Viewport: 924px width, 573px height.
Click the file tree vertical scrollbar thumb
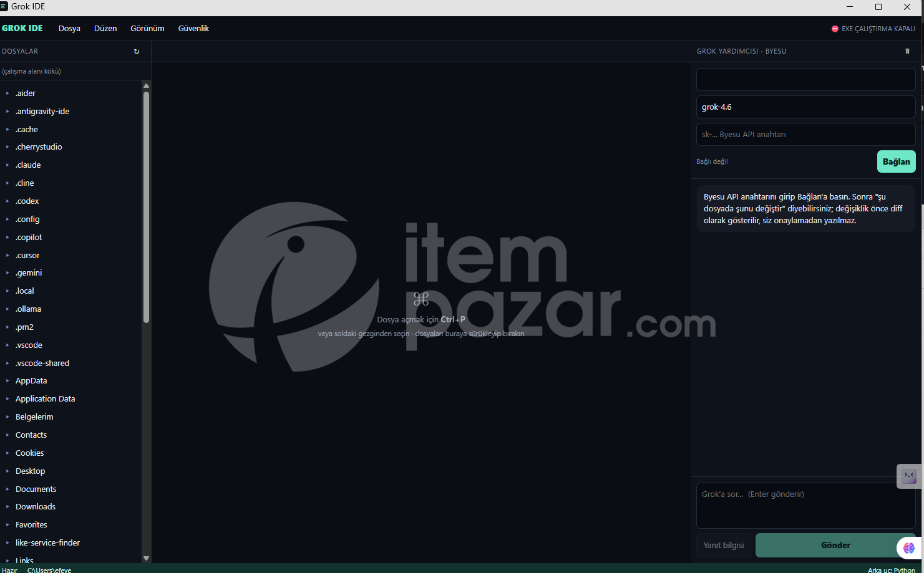pos(146,208)
